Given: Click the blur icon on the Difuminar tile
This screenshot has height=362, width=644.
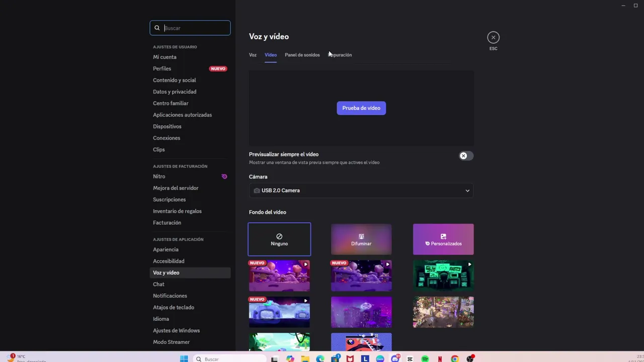Looking at the screenshot, I should tap(361, 236).
